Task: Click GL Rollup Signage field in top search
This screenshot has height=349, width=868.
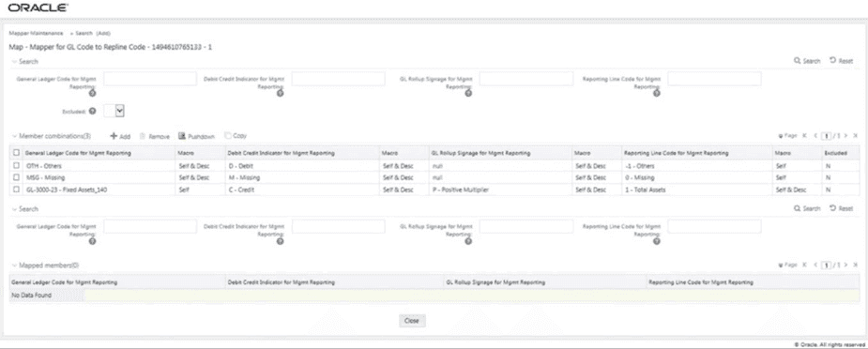Action: 525,79
